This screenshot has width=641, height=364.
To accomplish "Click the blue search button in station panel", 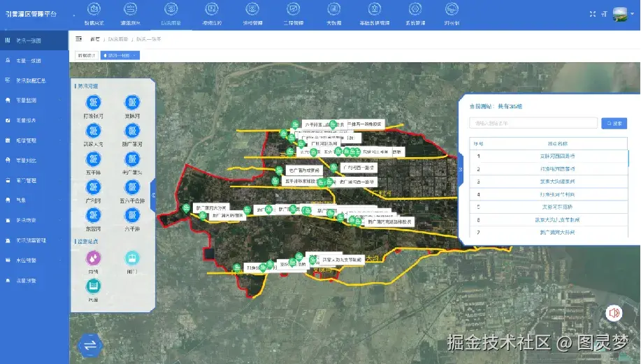I will pos(614,123).
